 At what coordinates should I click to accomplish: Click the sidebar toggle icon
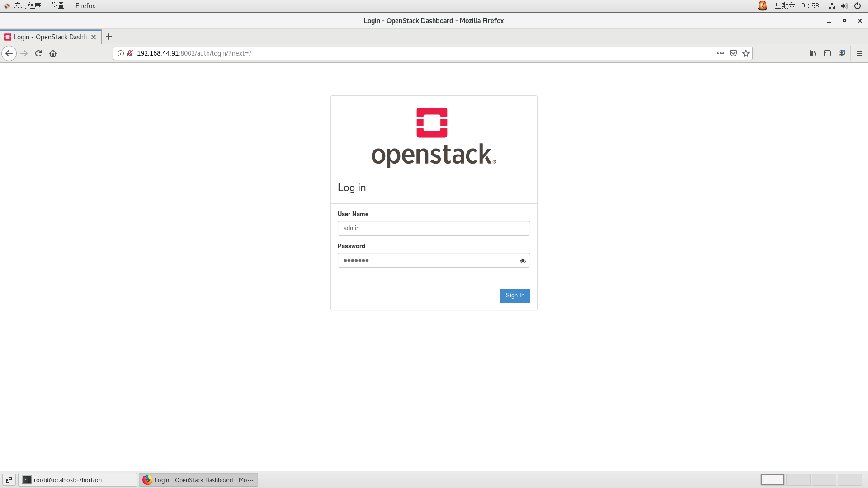[827, 53]
